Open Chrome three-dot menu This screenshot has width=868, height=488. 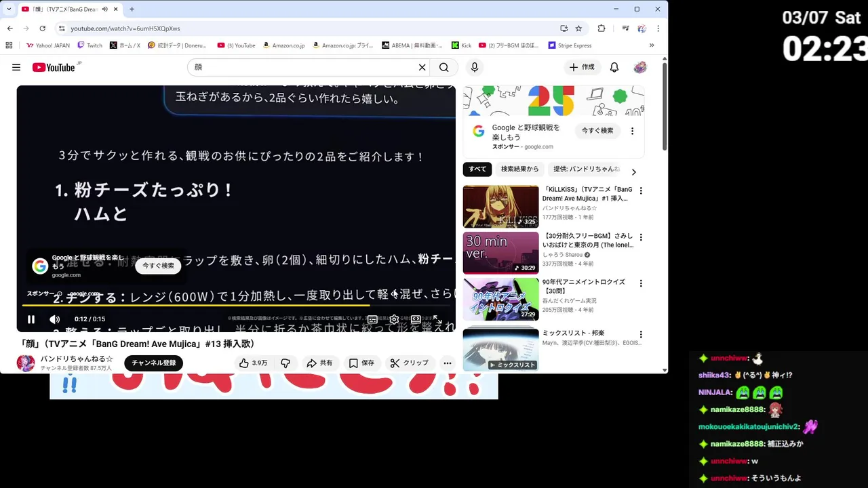pyautogui.click(x=658, y=28)
